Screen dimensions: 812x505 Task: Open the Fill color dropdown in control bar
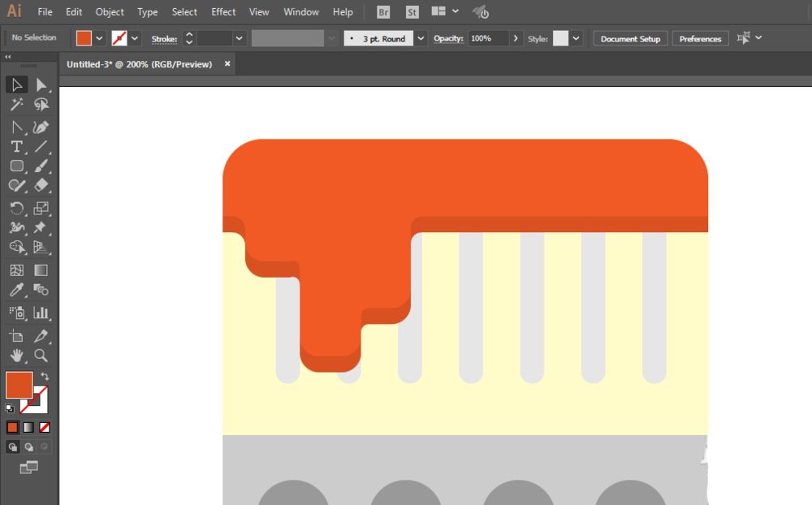(99, 38)
